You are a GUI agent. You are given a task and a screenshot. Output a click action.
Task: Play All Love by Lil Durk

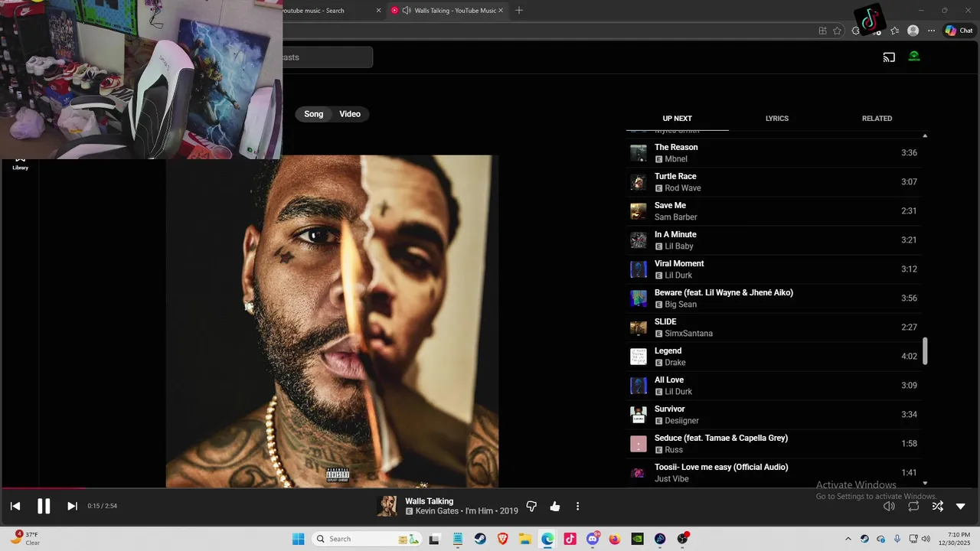click(x=776, y=386)
